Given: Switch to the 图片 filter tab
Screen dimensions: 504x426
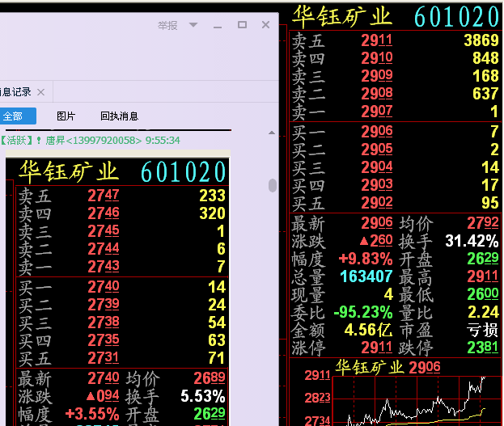Looking at the screenshot, I should pyautogui.click(x=66, y=116).
